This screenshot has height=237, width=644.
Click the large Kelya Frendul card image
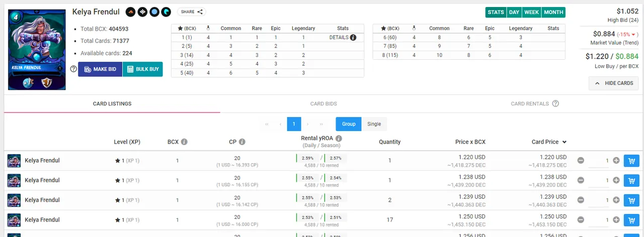tap(37, 50)
